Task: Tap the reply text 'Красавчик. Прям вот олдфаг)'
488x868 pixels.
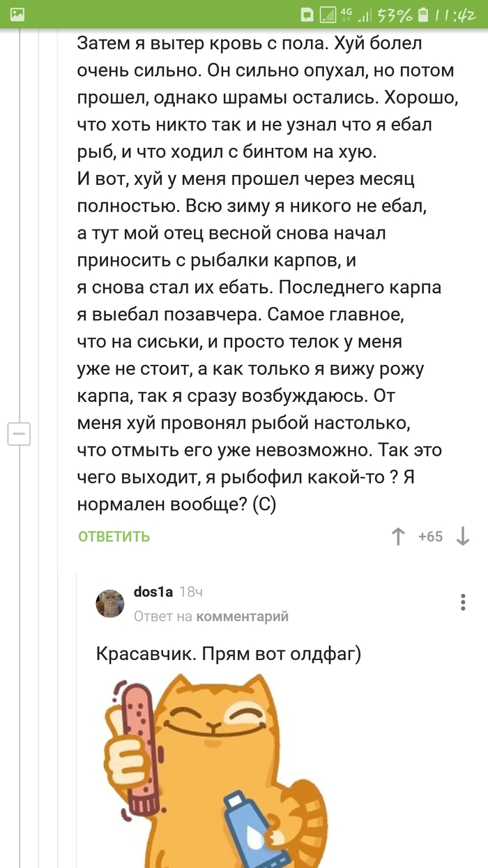Action: point(229,654)
